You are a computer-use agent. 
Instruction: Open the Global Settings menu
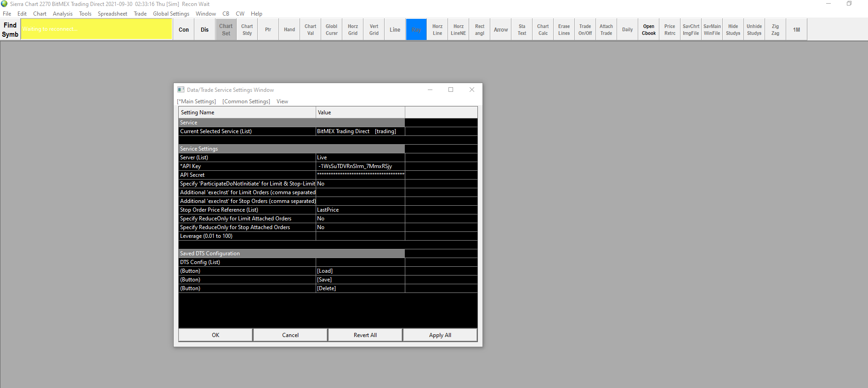pyautogui.click(x=171, y=14)
